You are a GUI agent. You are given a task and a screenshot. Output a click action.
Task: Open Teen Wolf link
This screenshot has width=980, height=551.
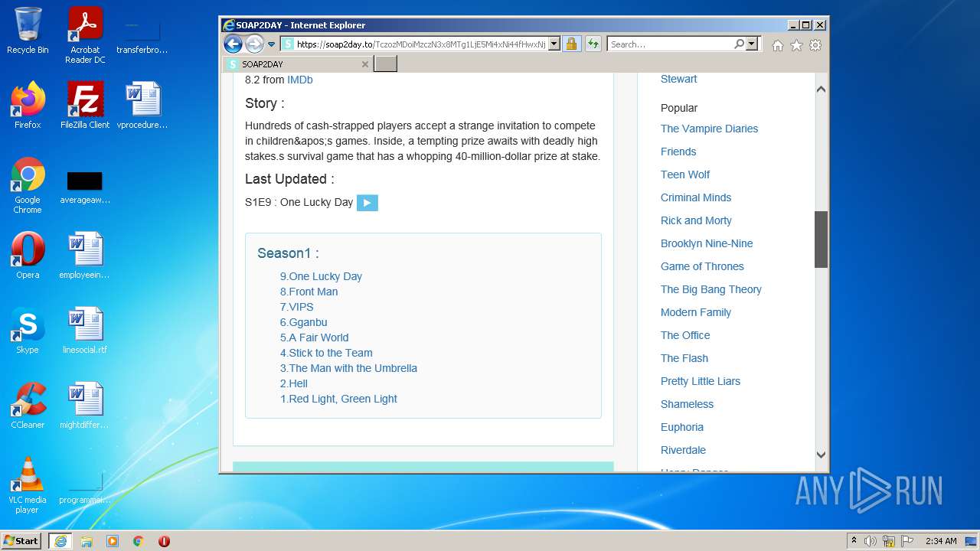pos(685,174)
